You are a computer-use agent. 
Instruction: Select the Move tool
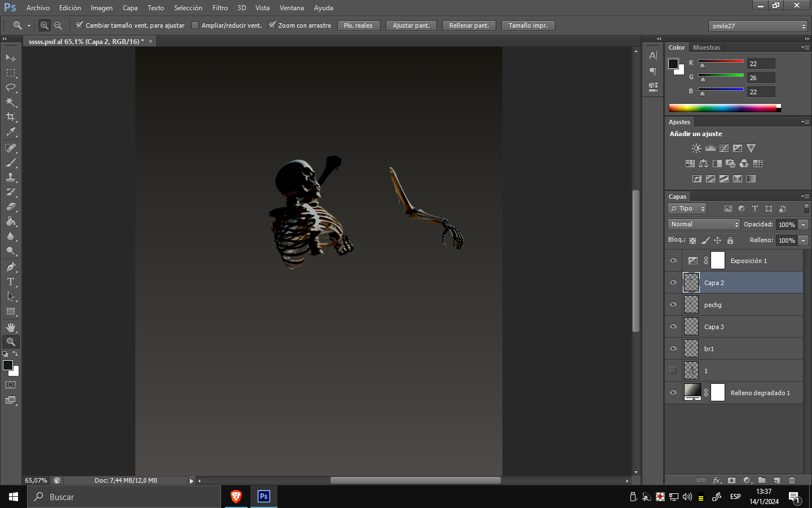[11, 58]
